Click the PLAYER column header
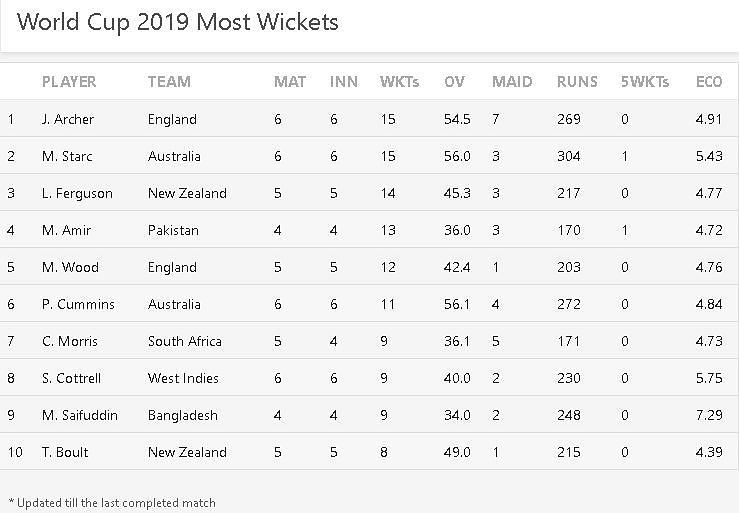739x513 pixels. [69, 82]
